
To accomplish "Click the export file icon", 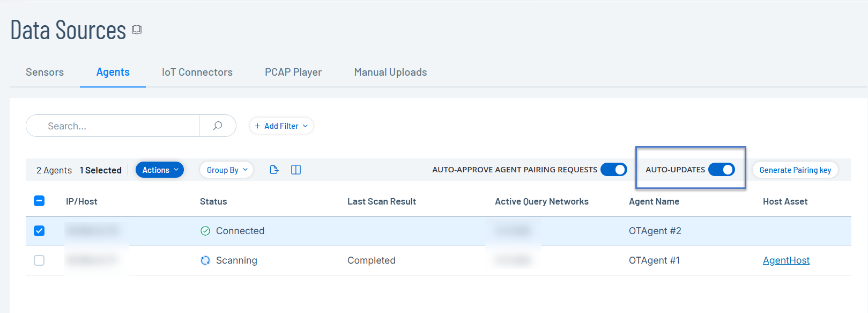I will pyautogui.click(x=274, y=170).
